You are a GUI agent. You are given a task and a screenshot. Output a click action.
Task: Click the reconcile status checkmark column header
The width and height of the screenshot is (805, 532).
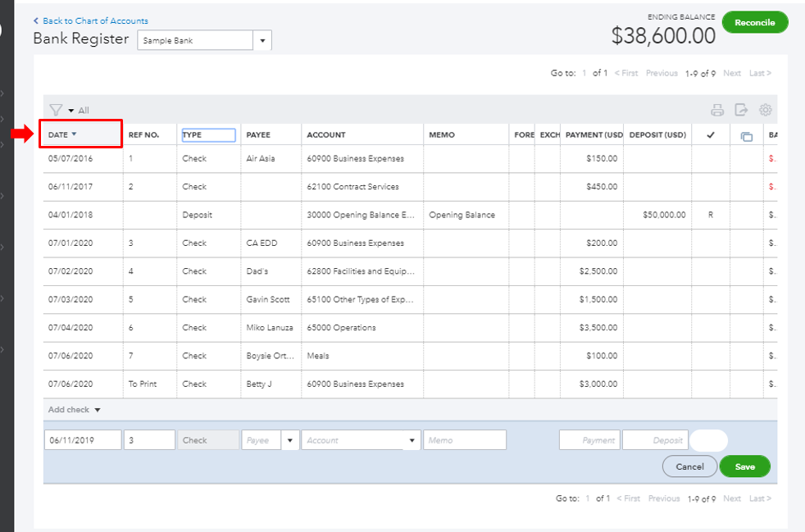click(x=710, y=134)
